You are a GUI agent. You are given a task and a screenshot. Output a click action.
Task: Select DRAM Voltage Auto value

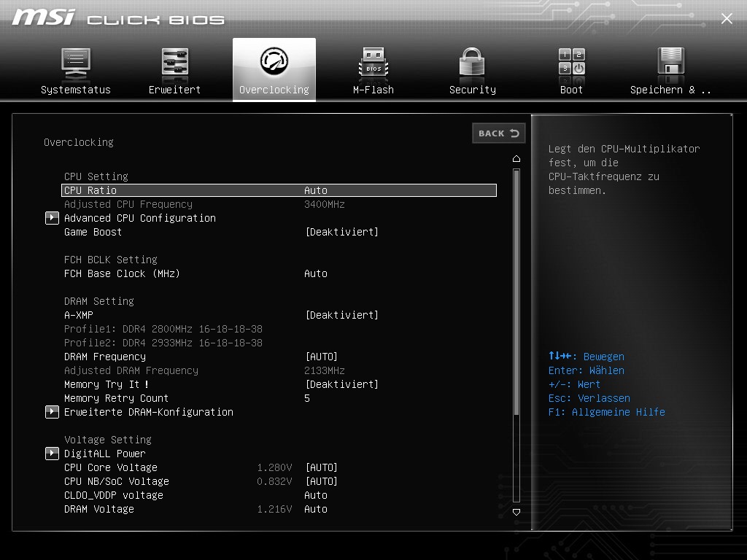pos(316,509)
